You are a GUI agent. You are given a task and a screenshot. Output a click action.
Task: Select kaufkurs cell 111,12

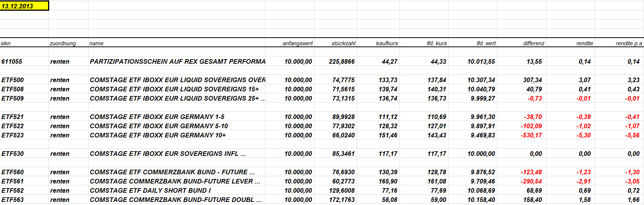[378, 116]
